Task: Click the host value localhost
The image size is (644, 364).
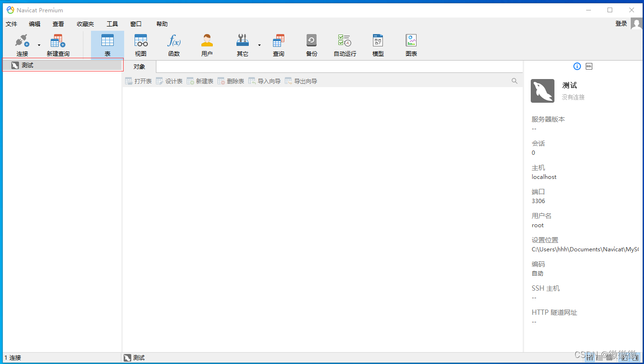Action: [x=544, y=177]
